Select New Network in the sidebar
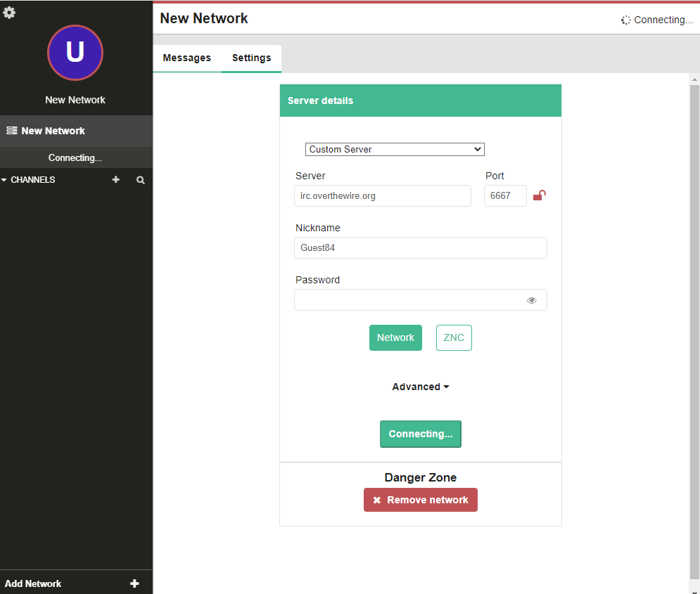The width and height of the screenshot is (700, 594). click(76, 131)
